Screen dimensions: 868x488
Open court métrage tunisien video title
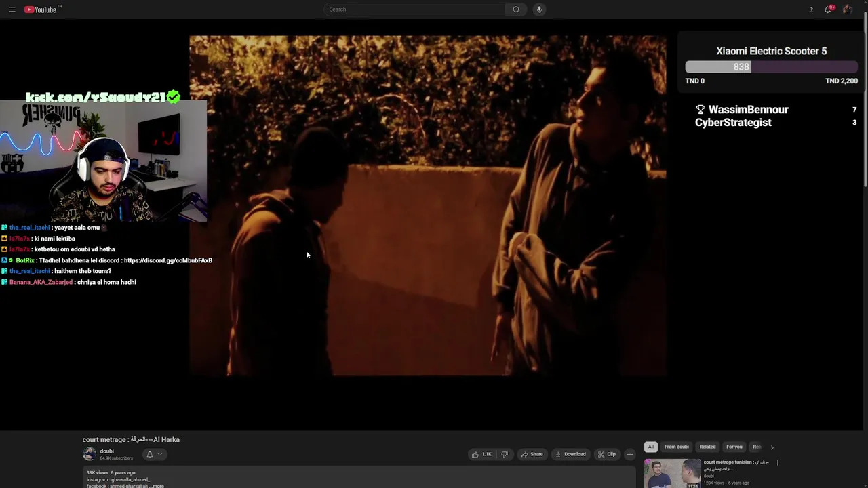pos(736,465)
